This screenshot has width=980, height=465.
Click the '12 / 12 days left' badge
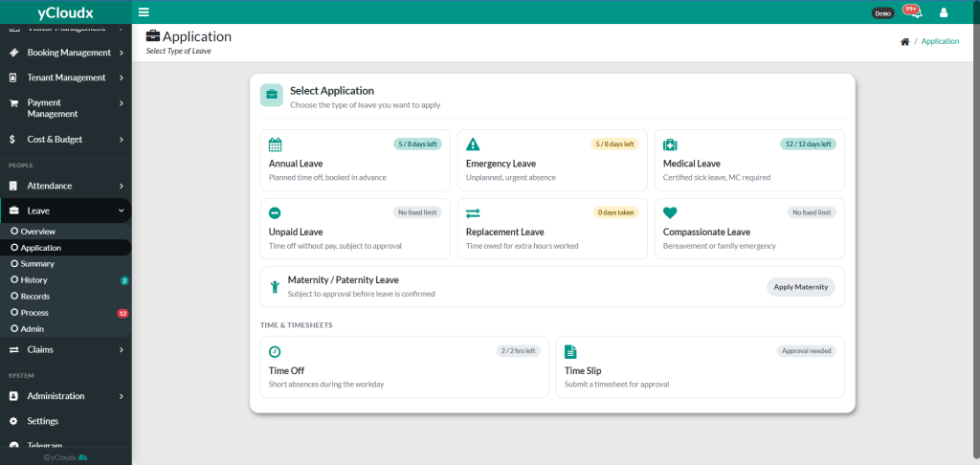808,144
